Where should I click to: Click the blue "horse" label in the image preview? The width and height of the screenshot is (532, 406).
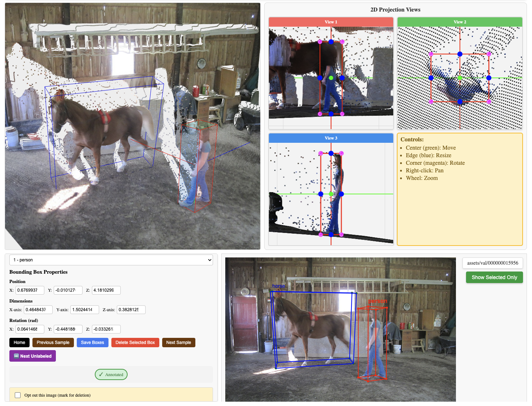pyautogui.click(x=279, y=286)
